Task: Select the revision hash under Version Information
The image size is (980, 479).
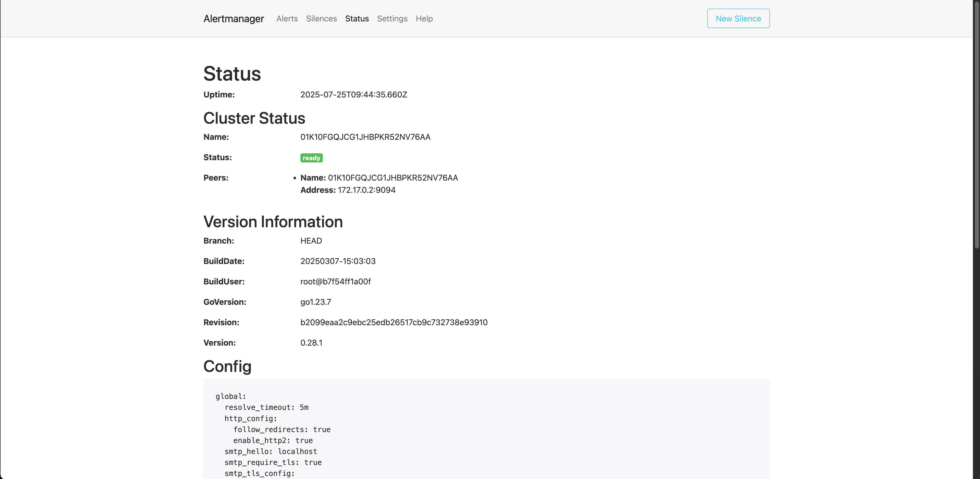Action: coord(394,322)
